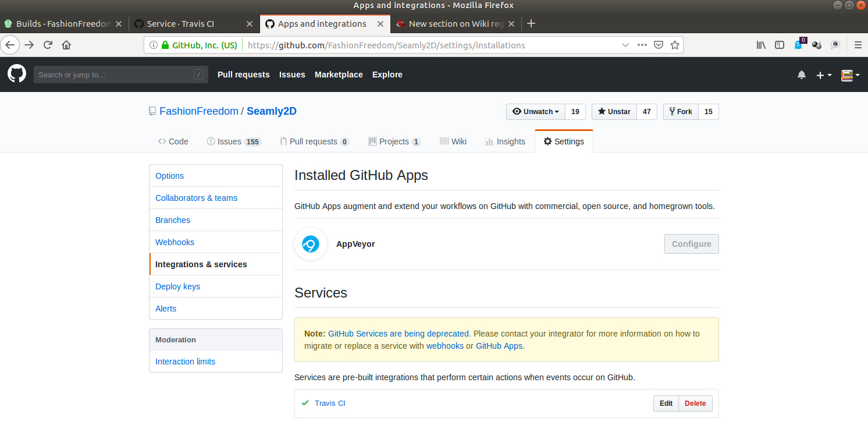Open the repository Projects tab
This screenshot has width=868, height=439.
pos(394,141)
